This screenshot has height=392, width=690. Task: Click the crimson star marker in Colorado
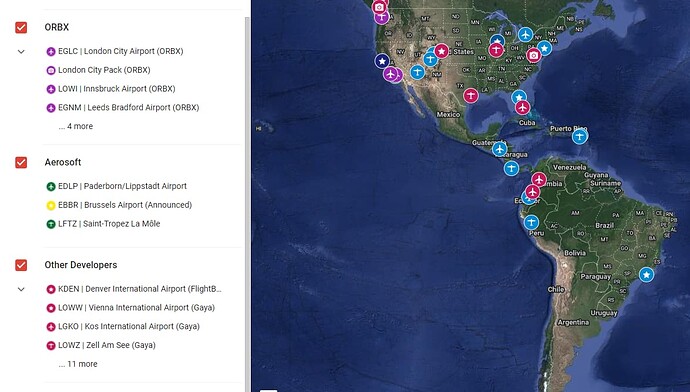tap(441, 51)
